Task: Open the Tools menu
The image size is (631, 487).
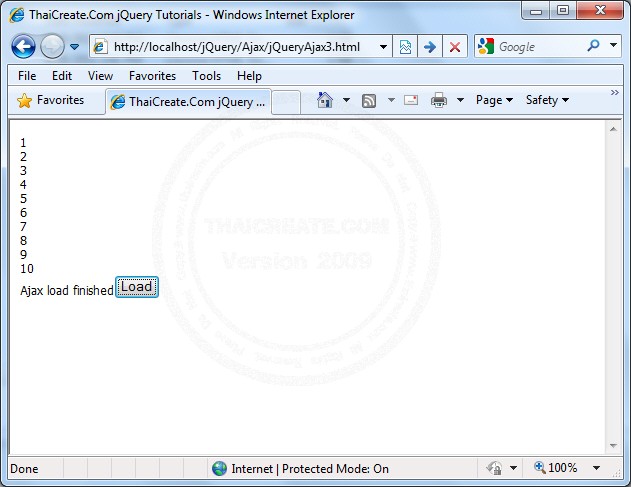Action: pyautogui.click(x=206, y=76)
